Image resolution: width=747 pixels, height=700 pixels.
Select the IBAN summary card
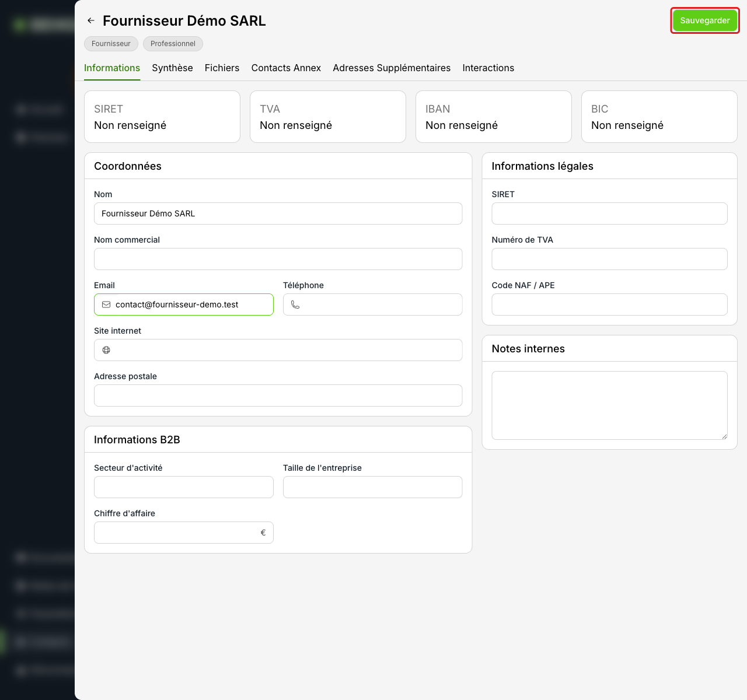[494, 117]
